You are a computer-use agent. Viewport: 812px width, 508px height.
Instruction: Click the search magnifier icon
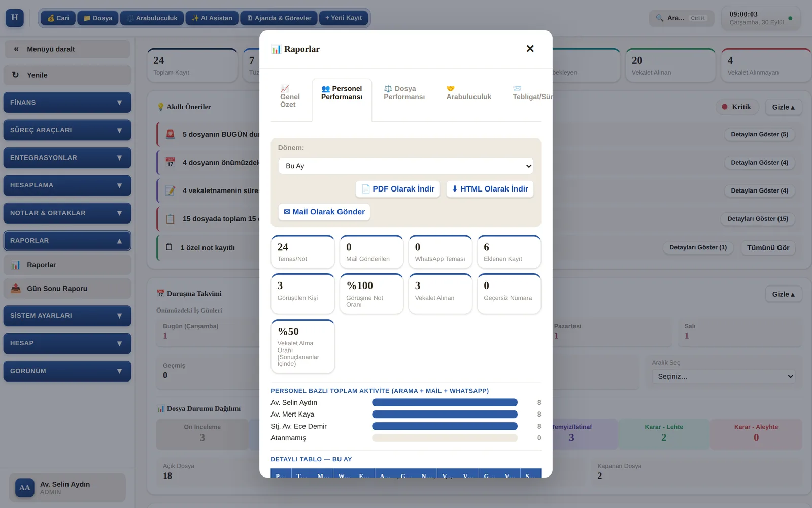point(659,18)
